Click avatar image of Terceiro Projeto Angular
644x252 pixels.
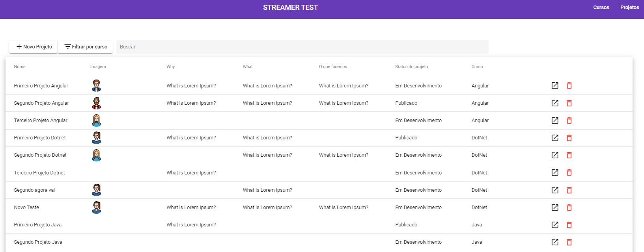pos(97,120)
